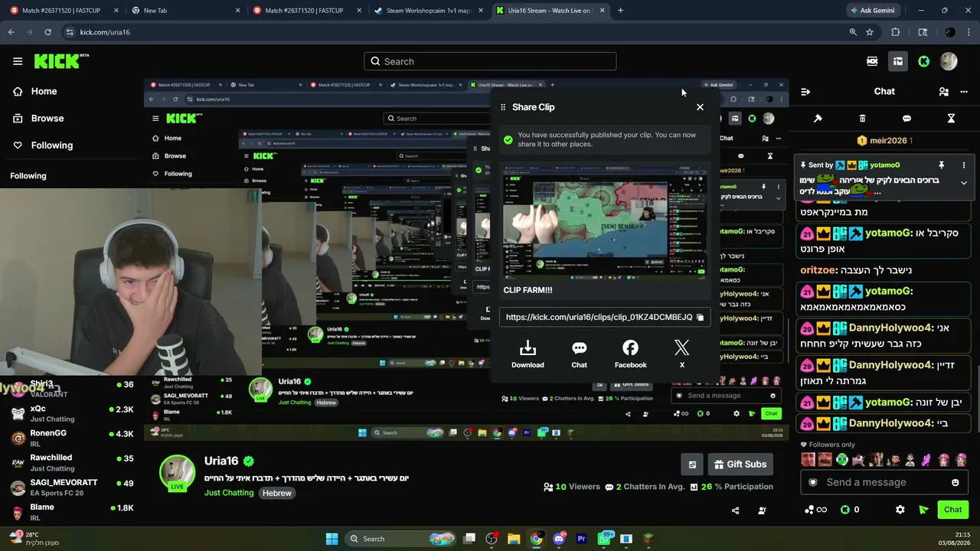The width and height of the screenshot is (980, 551).
Task: Click the green paper plane icon
Action: [x=924, y=510]
